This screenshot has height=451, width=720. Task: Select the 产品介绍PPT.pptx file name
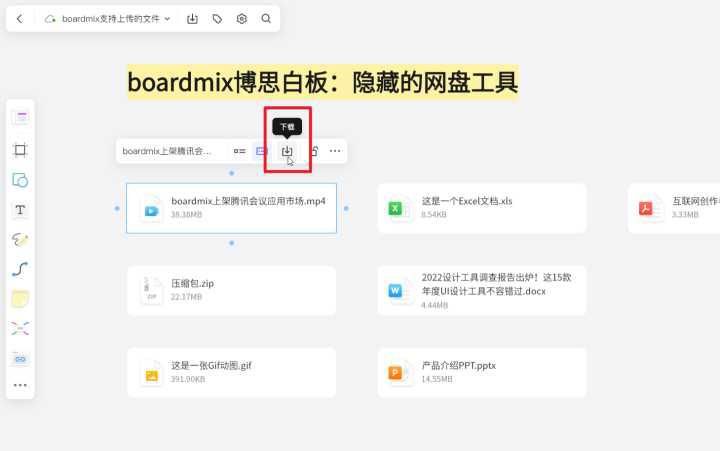458,366
